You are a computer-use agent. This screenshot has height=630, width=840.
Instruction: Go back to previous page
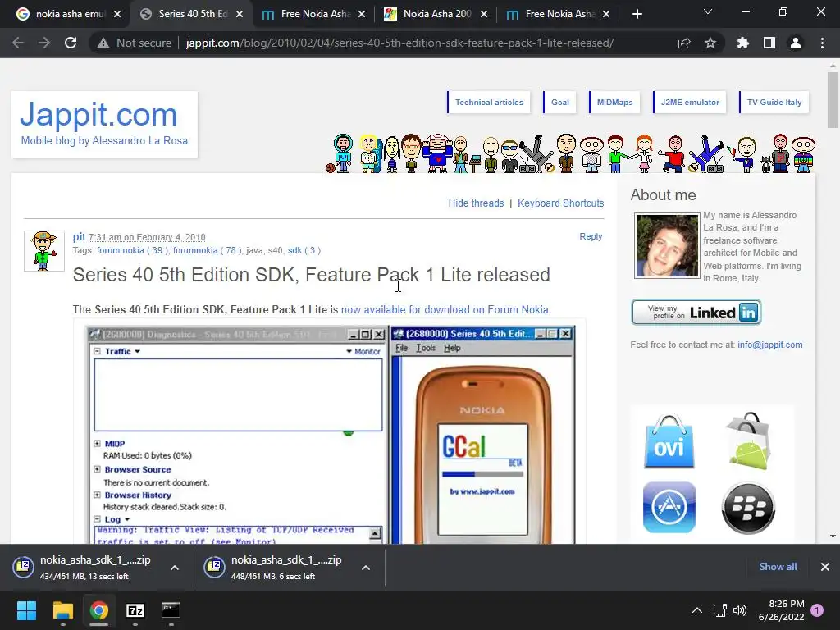pyautogui.click(x=18, y=43)
